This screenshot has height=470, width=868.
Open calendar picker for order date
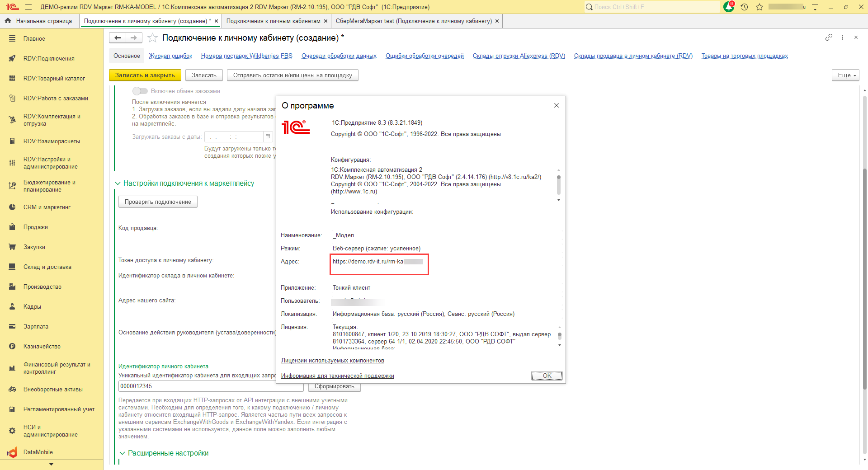[268, 136]
